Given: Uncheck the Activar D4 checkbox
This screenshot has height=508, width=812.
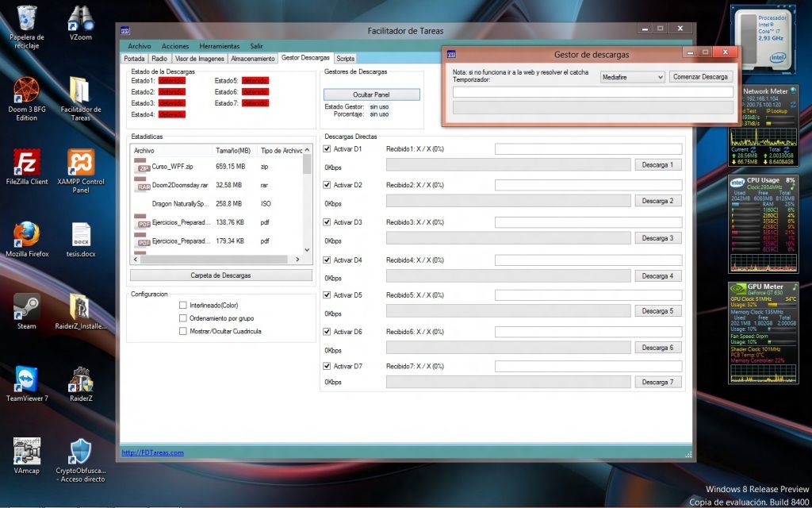Looking at the screenshot, I should (327, 260).
